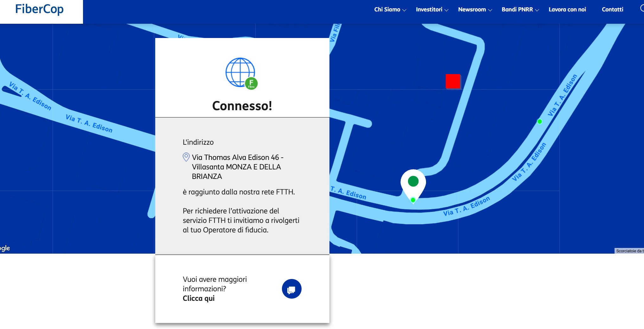Click green dot below map marker
644x329 pixels.
[413, 200]
